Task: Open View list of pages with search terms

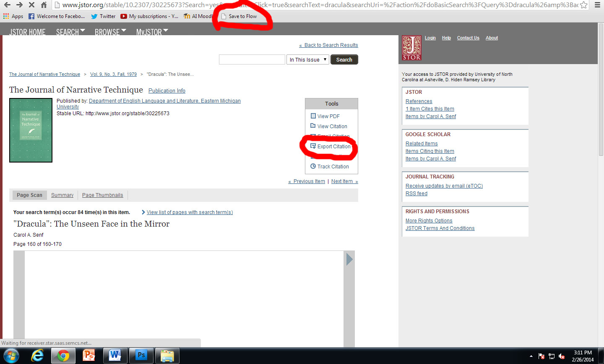Action: 190,212
